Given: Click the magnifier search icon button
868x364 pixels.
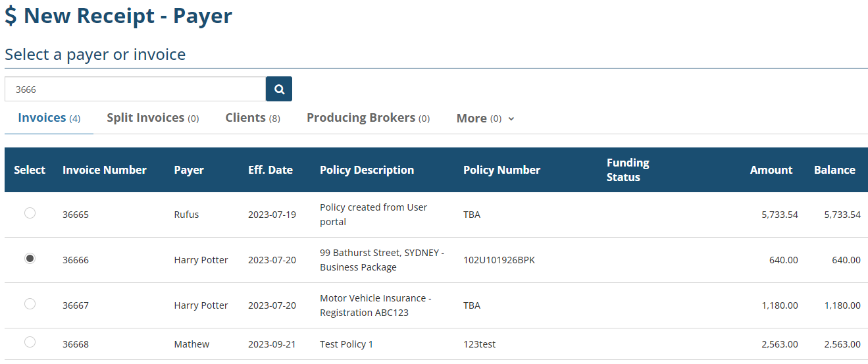Looking at the screenshot, I should [279, 89].
